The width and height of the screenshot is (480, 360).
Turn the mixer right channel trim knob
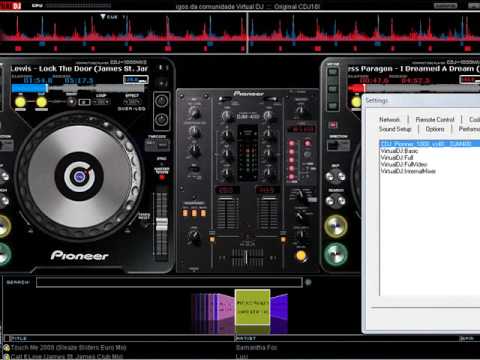pos(268,116)
